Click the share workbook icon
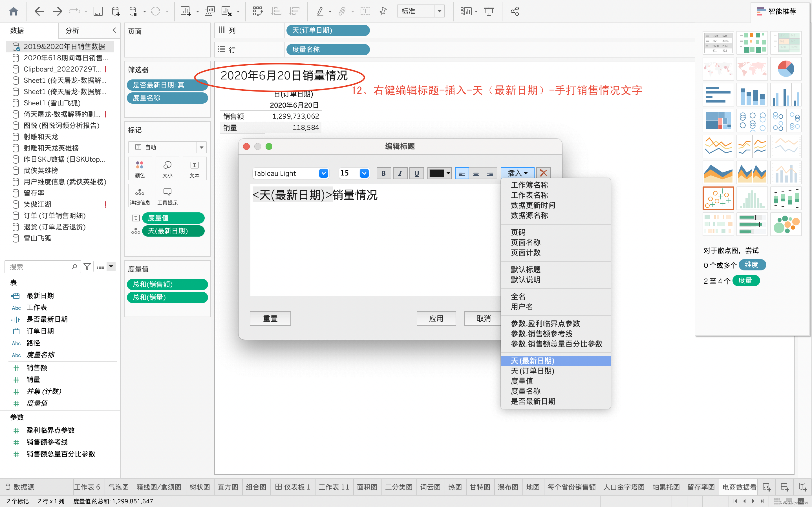 514,11
